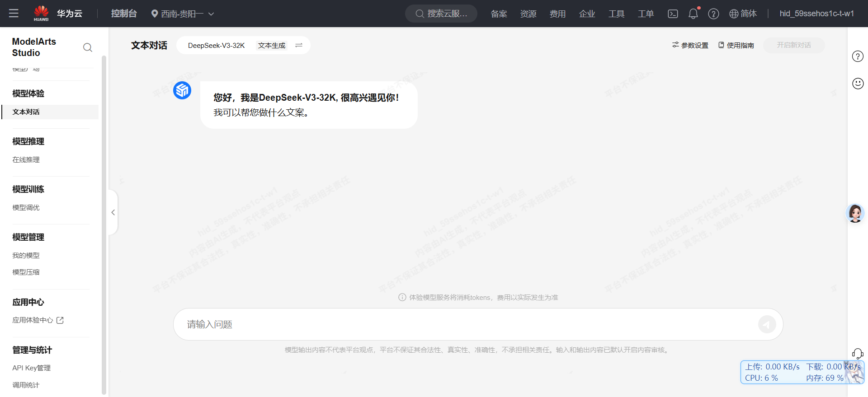Viewport: 868px width, 397px height.
Task: Open the hid_59ssehos1c-t-w1 account menu
Action: (x=816, y=14)
